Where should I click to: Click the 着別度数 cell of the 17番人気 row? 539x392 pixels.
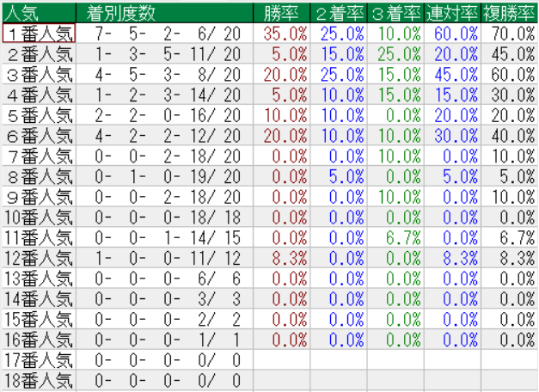164,358
